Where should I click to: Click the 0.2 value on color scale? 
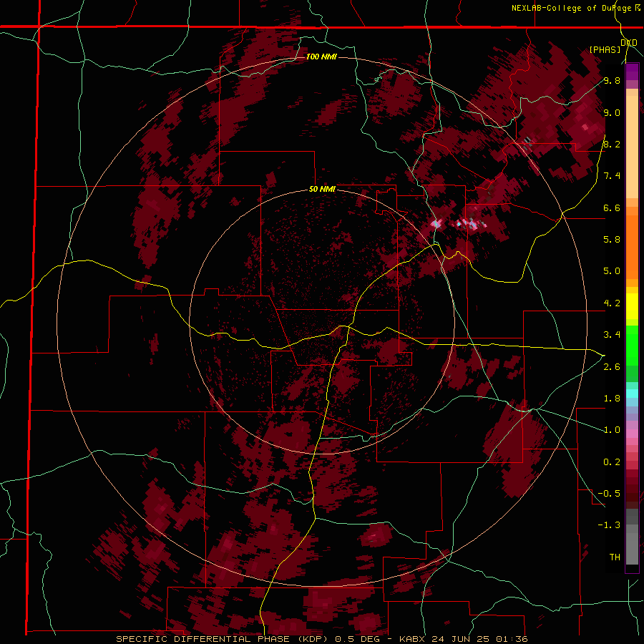point(612,462)
